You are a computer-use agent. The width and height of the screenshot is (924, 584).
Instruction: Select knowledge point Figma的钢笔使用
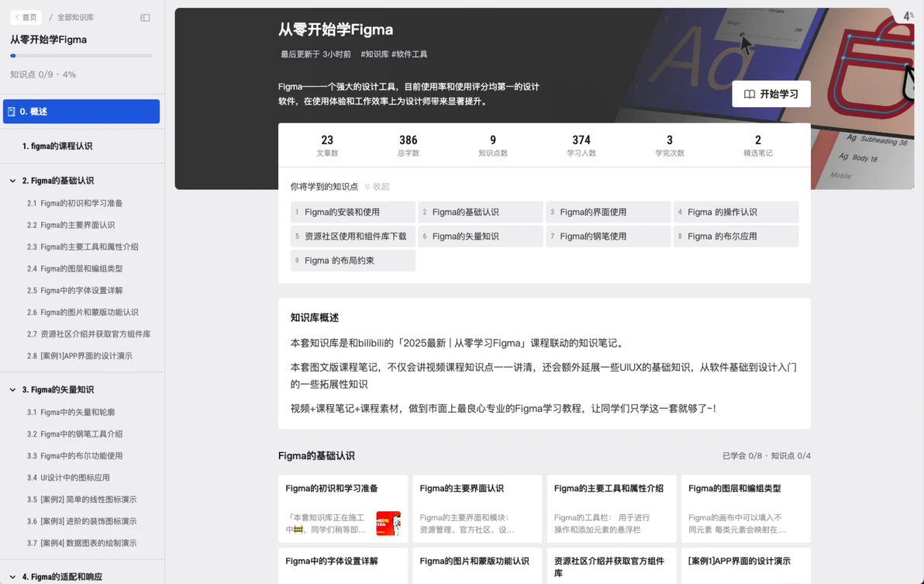click(609, 237)
